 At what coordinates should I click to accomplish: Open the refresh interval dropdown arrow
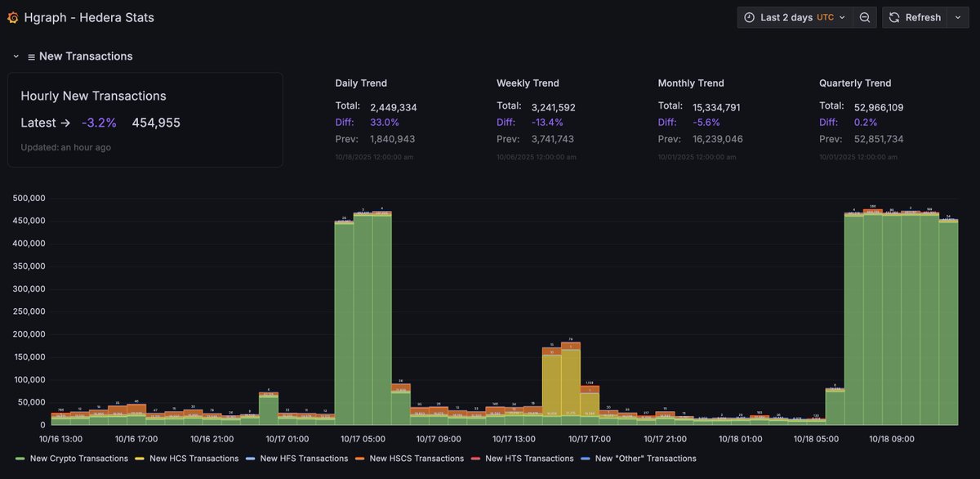tap(958, 17)
